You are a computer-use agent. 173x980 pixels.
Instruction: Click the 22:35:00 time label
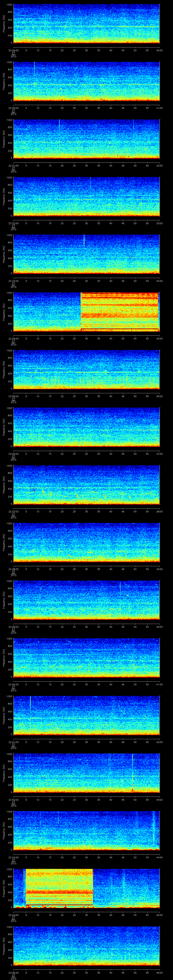tap(13, 396)
